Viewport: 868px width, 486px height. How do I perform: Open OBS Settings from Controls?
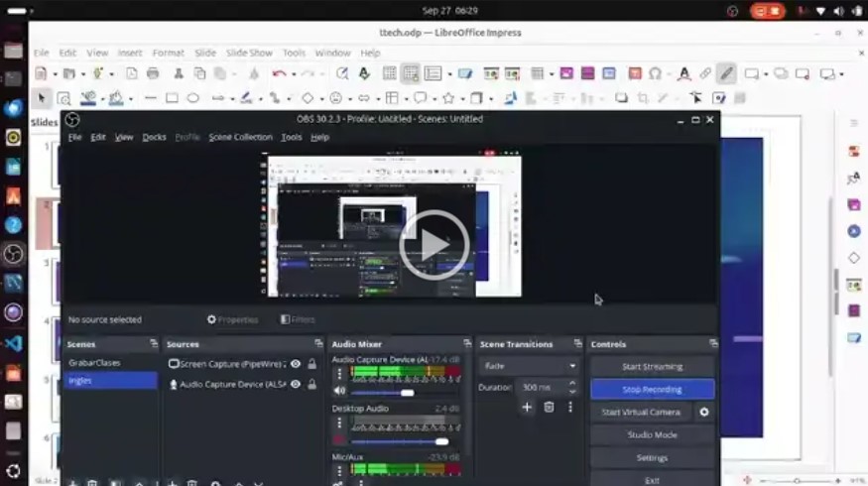[x=652, y=458]
